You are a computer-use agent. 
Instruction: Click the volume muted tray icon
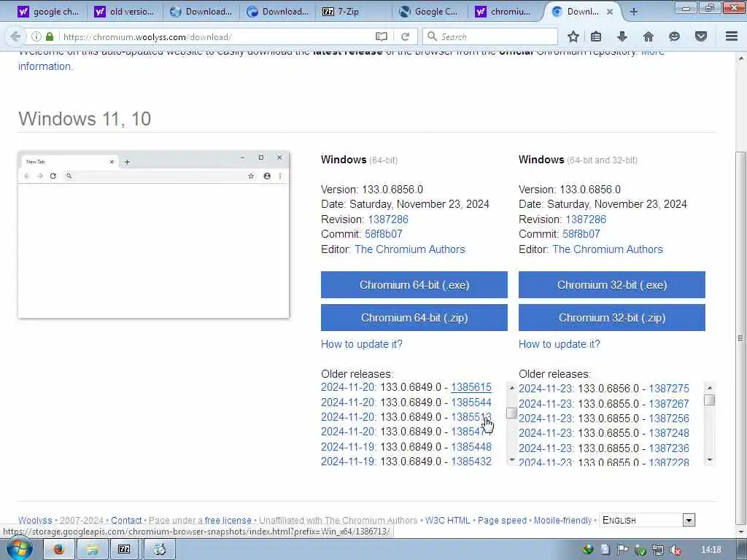(675, 550)
